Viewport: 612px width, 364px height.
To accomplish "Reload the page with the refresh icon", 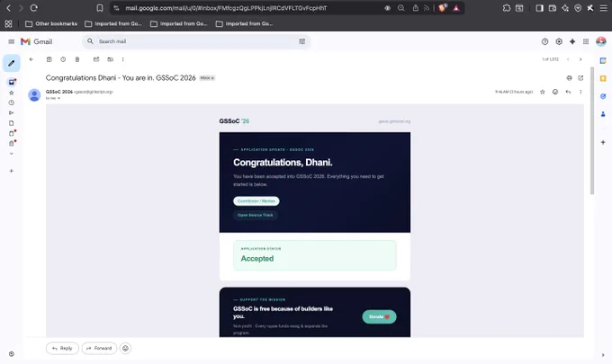I will coord(34,8).
